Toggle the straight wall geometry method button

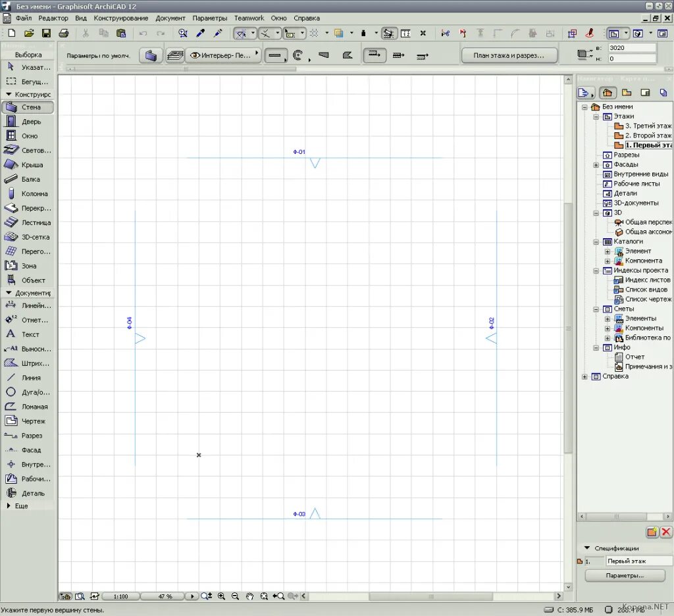point(275,55)
